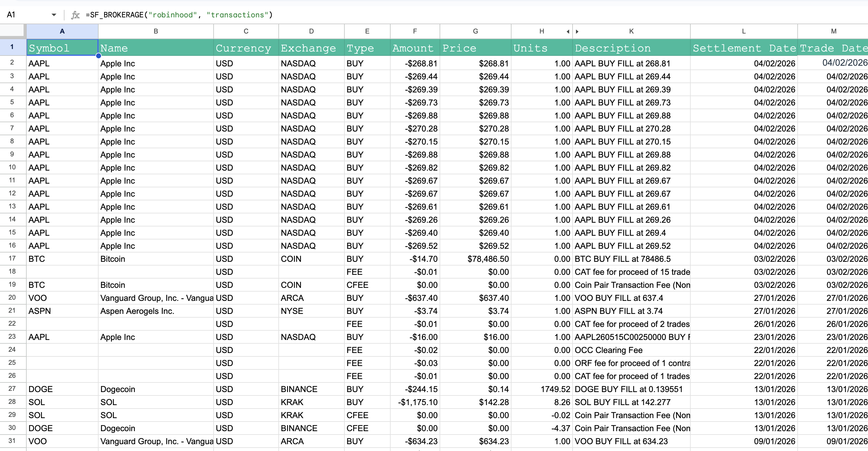
Task: Select column B header
Action: 156,31
